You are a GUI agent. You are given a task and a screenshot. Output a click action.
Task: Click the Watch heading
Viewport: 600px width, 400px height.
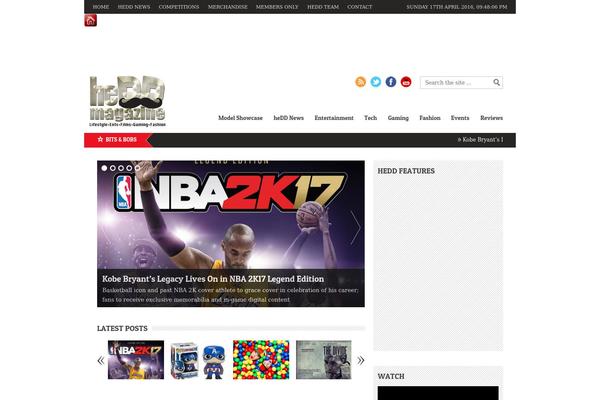click(x=391, y=377)
